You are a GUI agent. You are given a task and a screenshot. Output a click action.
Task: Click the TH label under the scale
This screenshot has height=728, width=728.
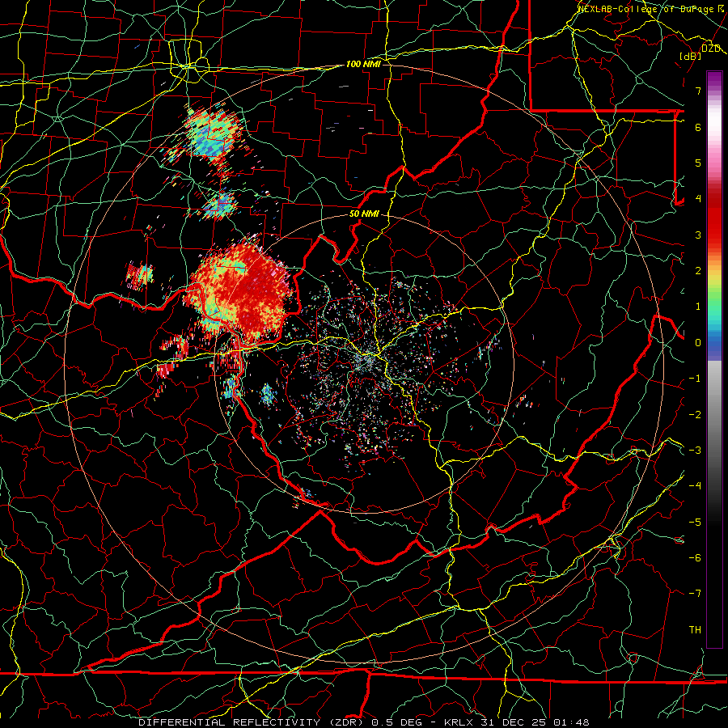(x=695, y=630)
